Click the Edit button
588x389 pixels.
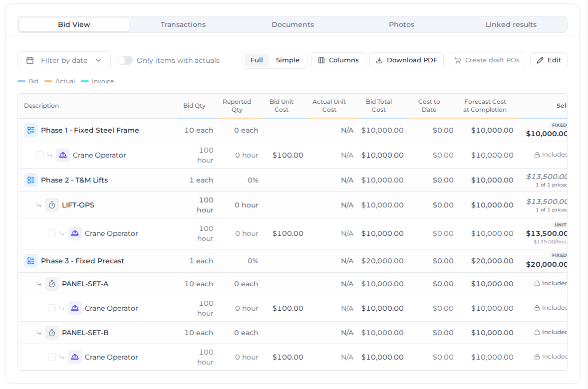coord(549,60)
